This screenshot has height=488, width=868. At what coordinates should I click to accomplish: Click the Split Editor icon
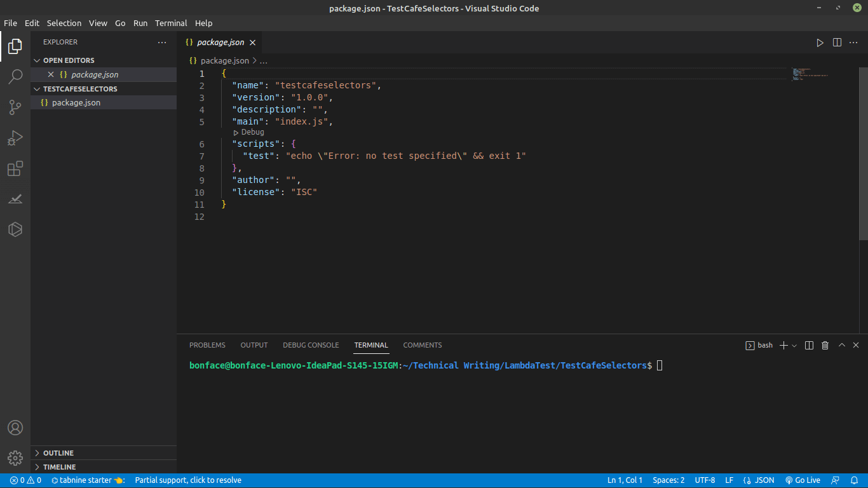[x=836, y=42]
